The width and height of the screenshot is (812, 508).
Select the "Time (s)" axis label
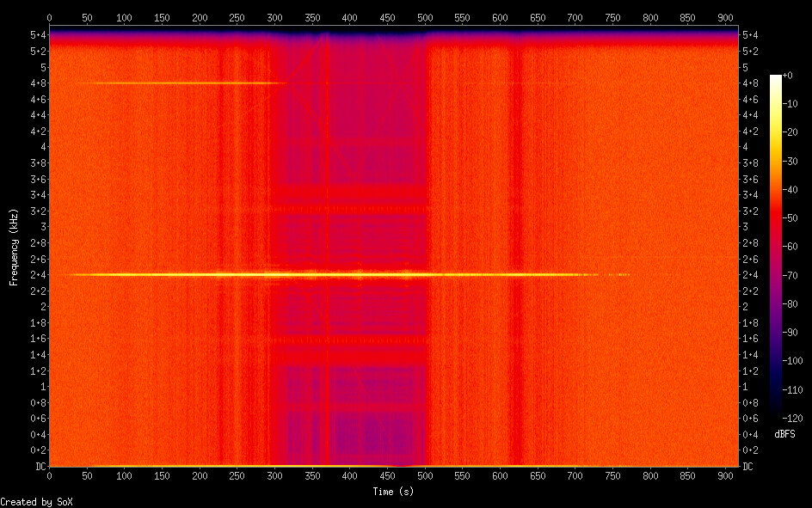click(x=395, y=491)
